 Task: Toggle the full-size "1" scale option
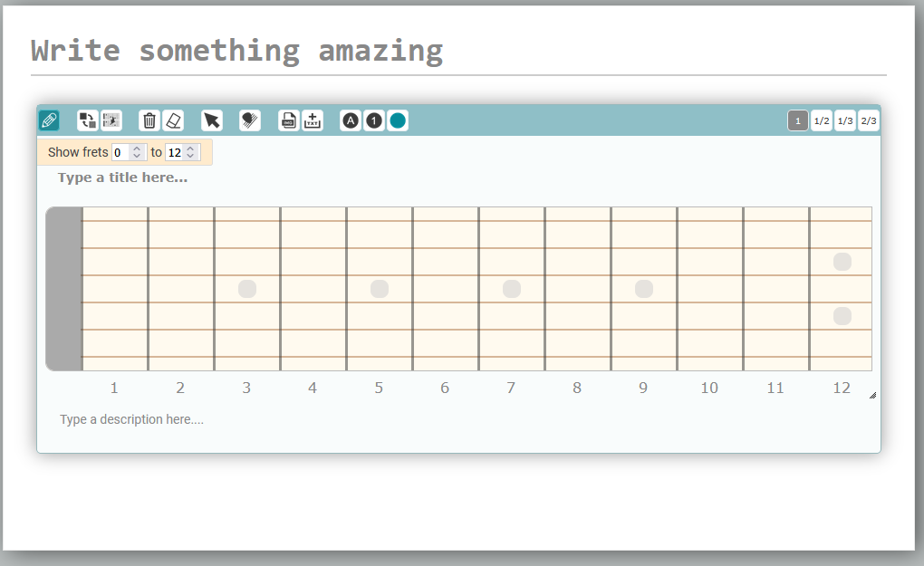797,120
